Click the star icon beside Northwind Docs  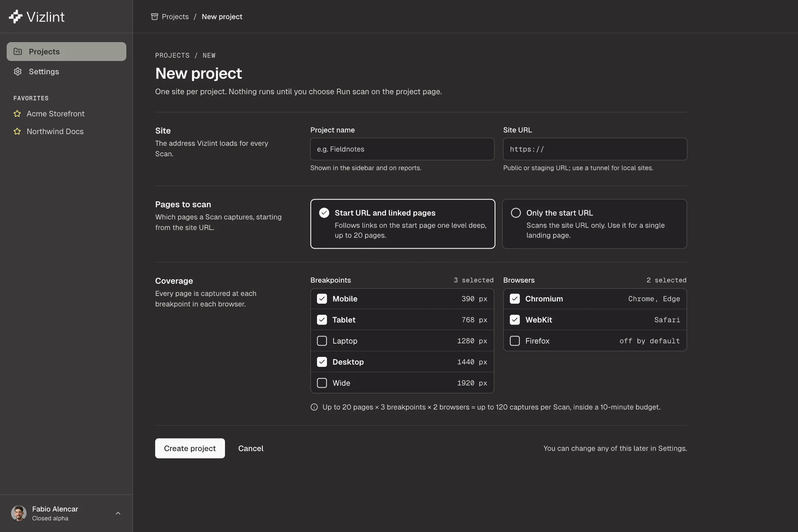[x=17, y=131]
